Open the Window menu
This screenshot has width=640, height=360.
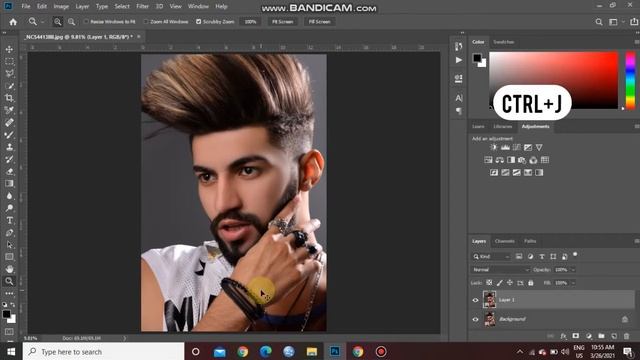pos(198,6)
